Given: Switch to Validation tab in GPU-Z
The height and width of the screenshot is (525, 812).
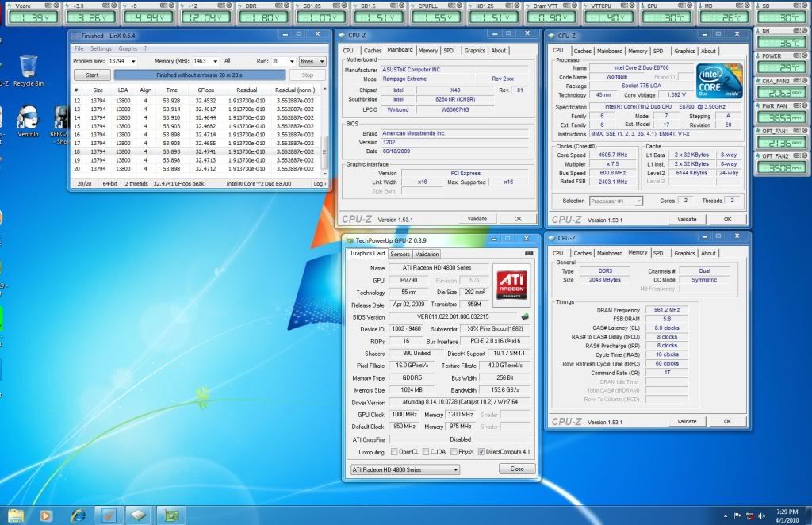Looking at the screenshot, I should (427, 254).
